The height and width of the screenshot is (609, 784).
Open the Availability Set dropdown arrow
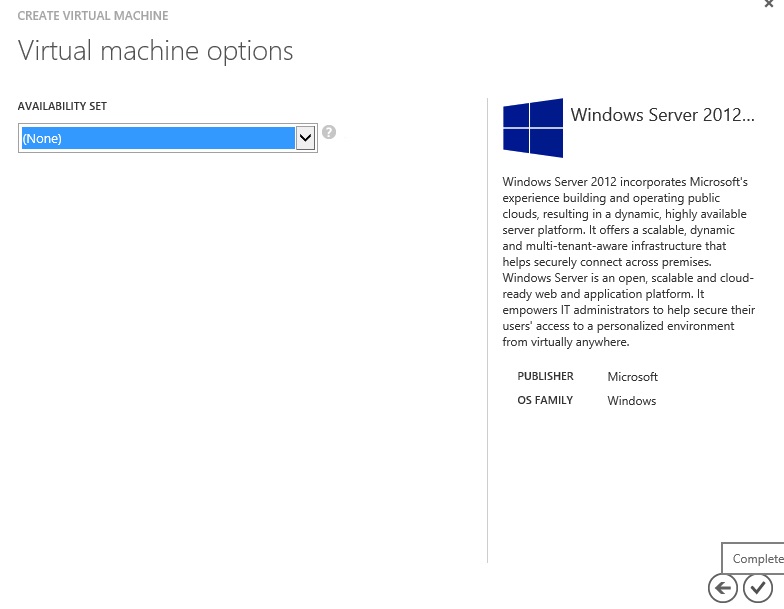[x=305, y=138]
